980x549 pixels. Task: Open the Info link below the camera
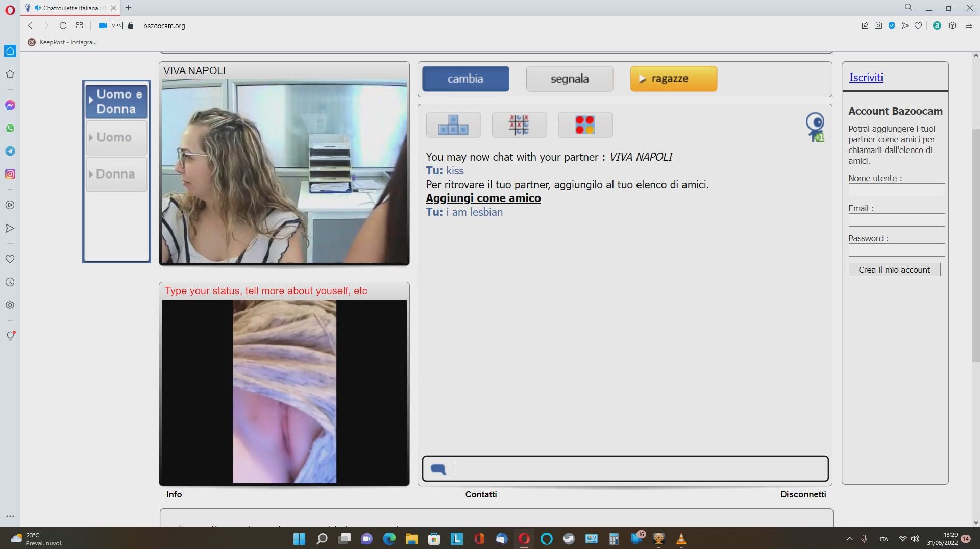click(174, 494)
